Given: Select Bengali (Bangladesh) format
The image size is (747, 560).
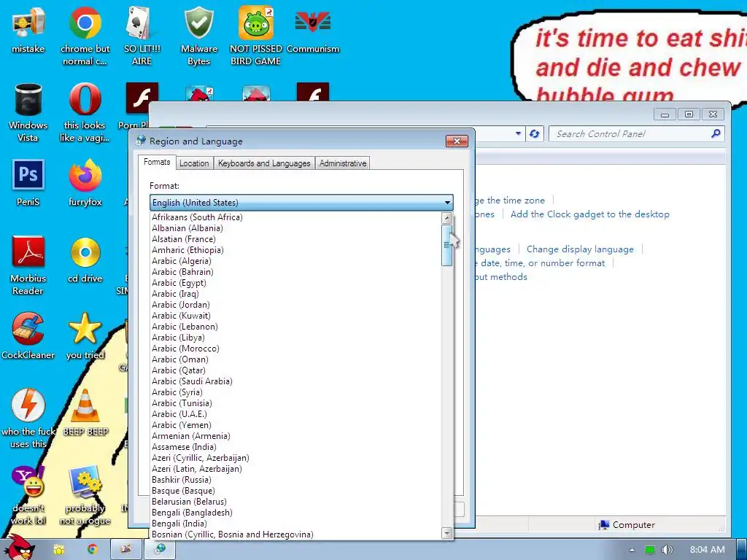Looking at the screenshot, I should pos(296,513).
